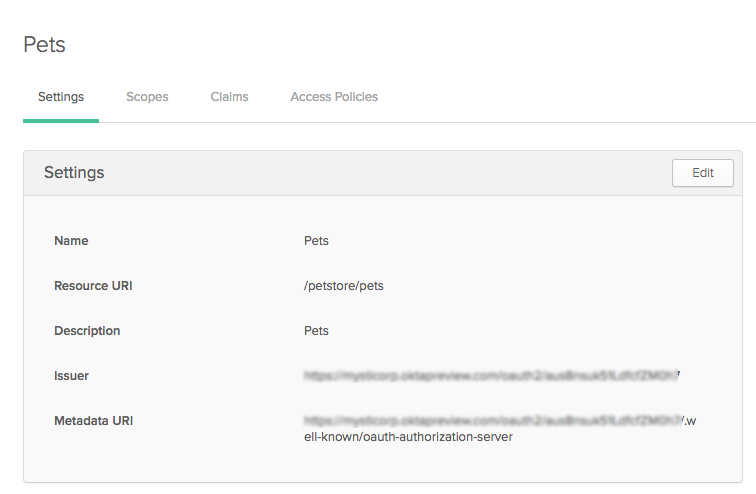The image size is (756, 494).
Task: Click the Pets page title
Action: point(44,44)
